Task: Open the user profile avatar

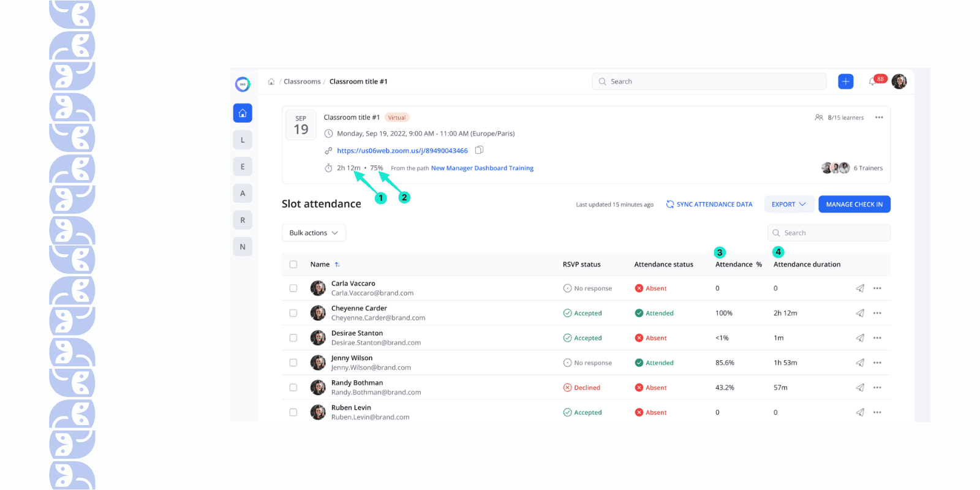Action: [899, 81]
